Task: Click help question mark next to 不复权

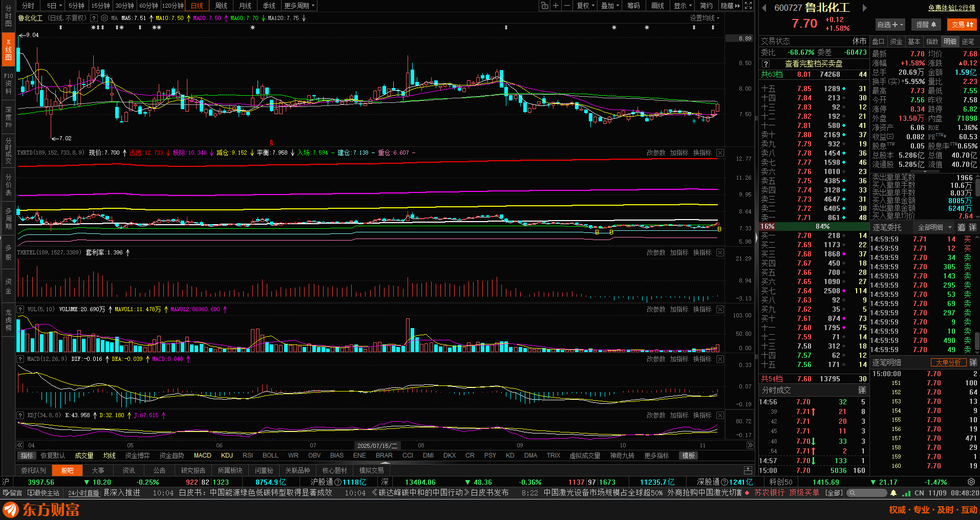Action: coord(94,18)
